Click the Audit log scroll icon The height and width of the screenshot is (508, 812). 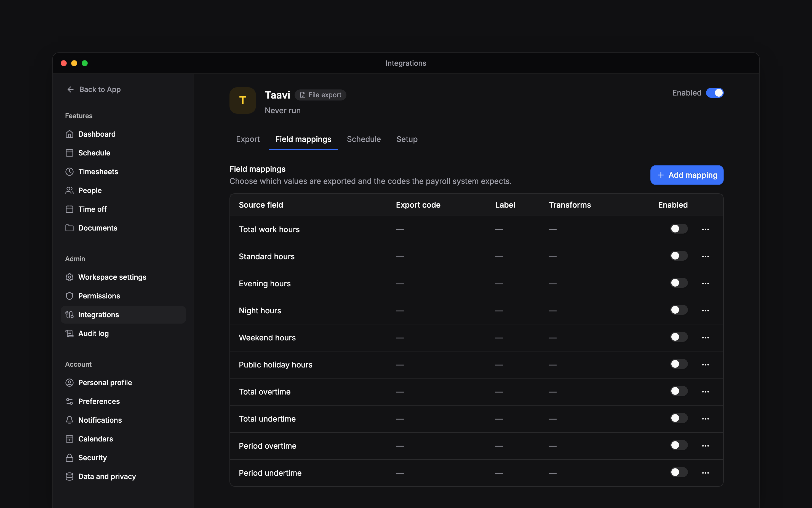(x=70, y=333)
